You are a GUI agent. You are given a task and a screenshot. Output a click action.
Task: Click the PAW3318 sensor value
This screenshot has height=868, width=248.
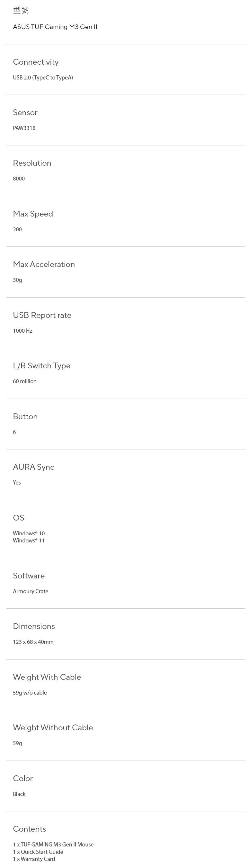[x=24, y=128]
